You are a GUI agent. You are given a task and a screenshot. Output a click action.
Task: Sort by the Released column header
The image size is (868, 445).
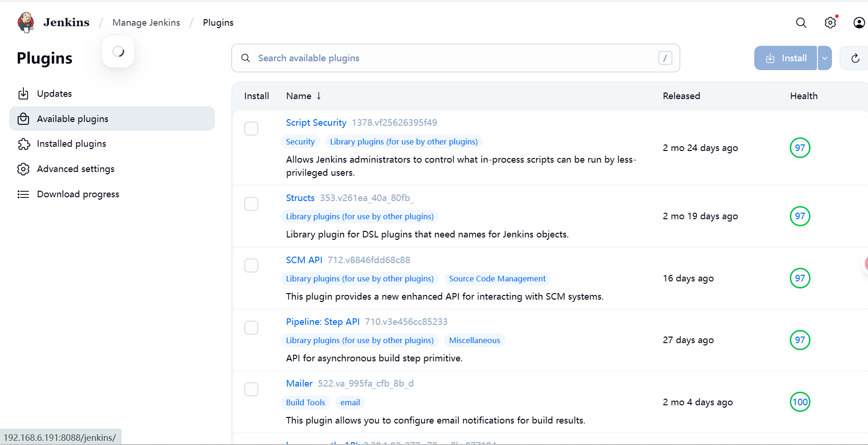(681, 96)
